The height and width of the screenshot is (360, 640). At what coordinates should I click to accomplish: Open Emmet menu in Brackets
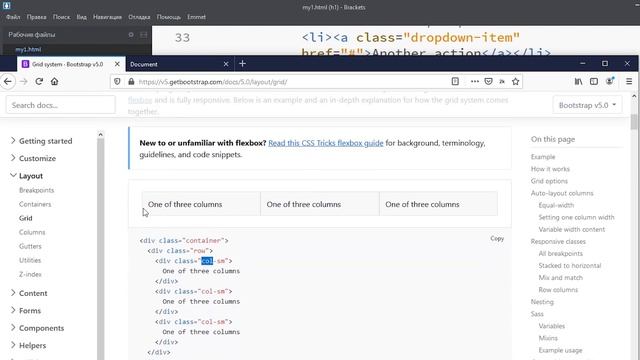[196, 17]
